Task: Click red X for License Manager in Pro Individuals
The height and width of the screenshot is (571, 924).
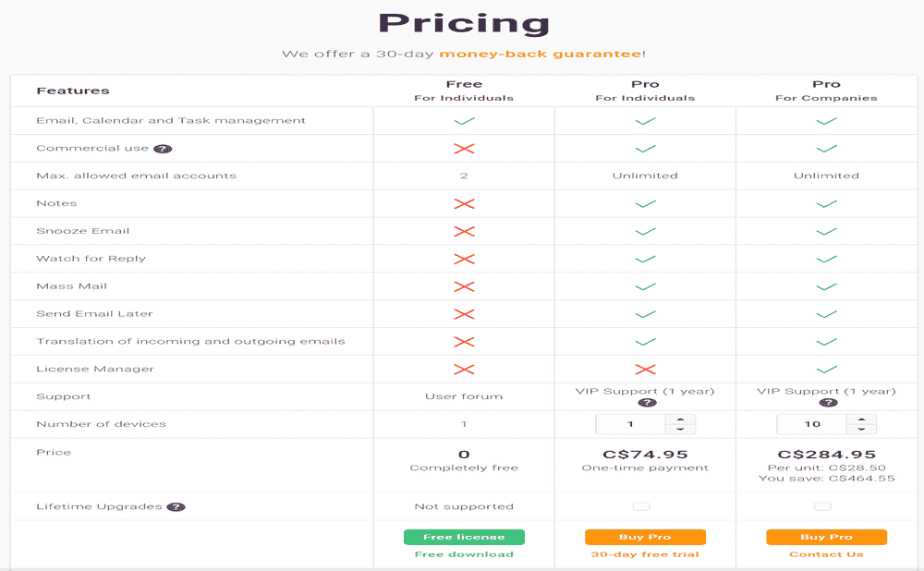Action: click(x=645, y=370)
